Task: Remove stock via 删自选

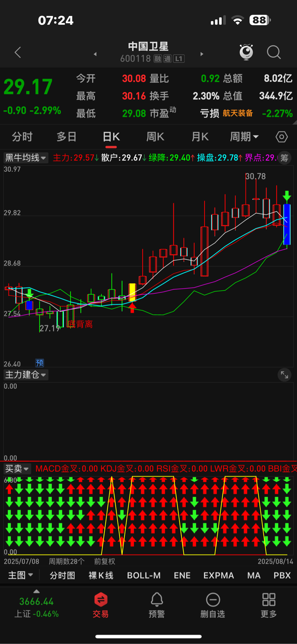Action: (x=213, y=605)
